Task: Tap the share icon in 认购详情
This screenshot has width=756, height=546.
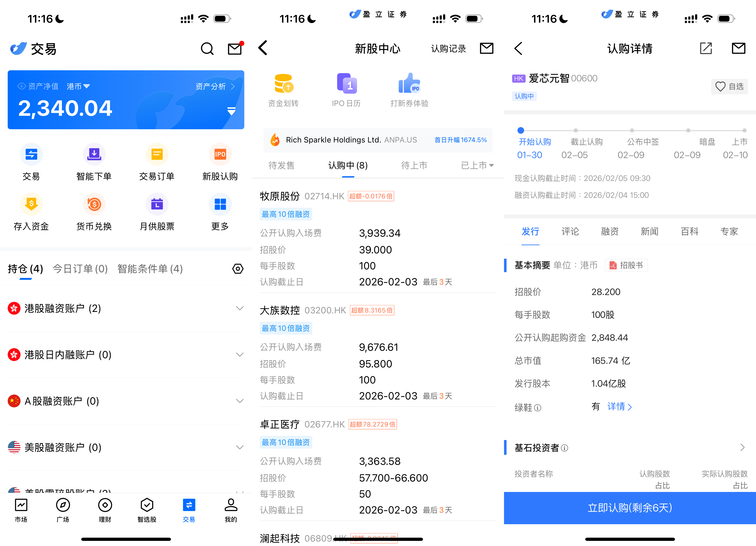Action: click(x=706, y=48)
